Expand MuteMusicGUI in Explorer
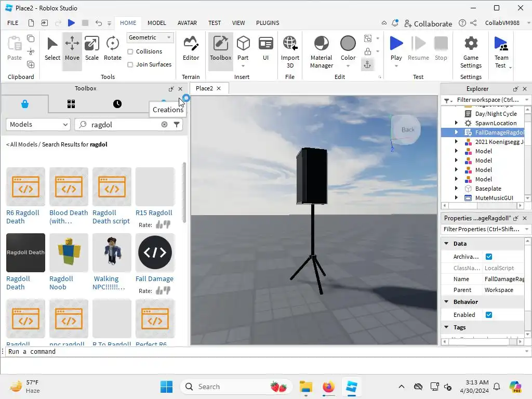The image size is (532, 399). point(456,197)
